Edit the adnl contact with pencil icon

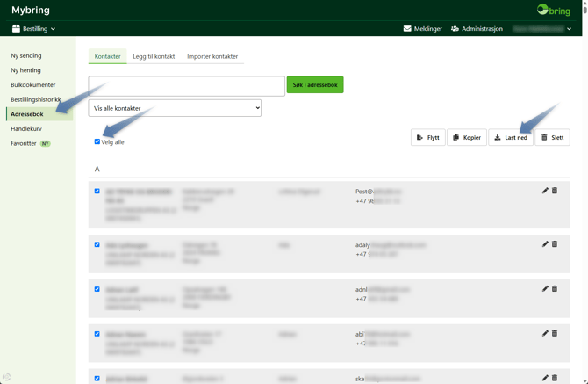pyautogui.click(x=545, y=288)
